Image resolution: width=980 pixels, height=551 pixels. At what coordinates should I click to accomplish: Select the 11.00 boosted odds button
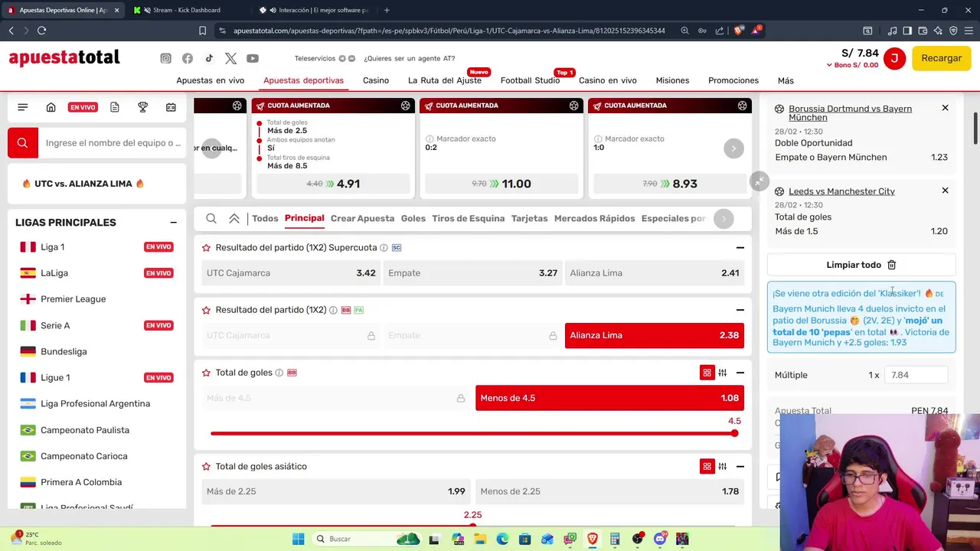(x=501, y=184)
